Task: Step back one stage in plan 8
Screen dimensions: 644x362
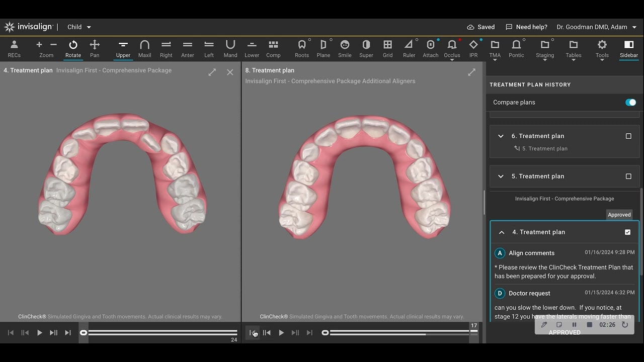Action: tap(267, 333)
